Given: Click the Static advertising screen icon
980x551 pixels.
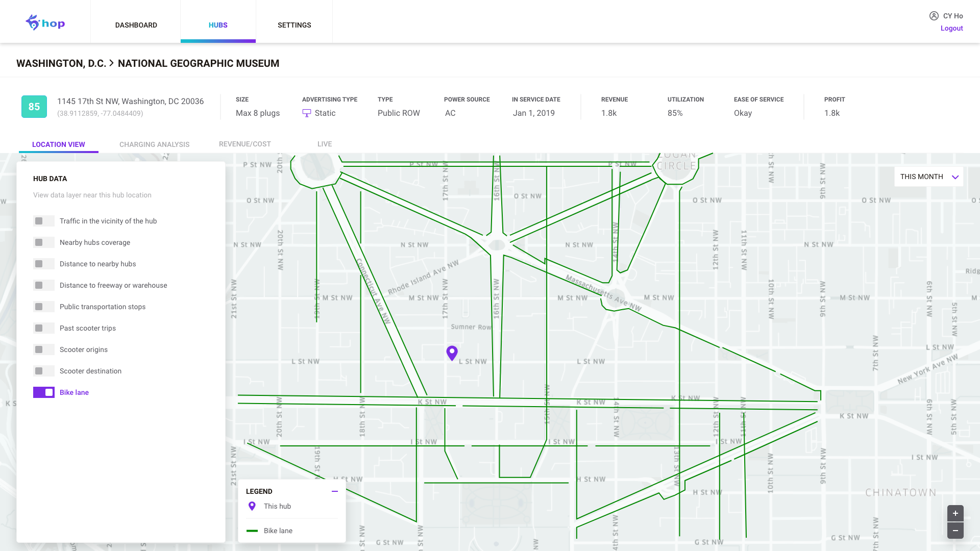Looking at the screenshot, I should pos(306,113).
